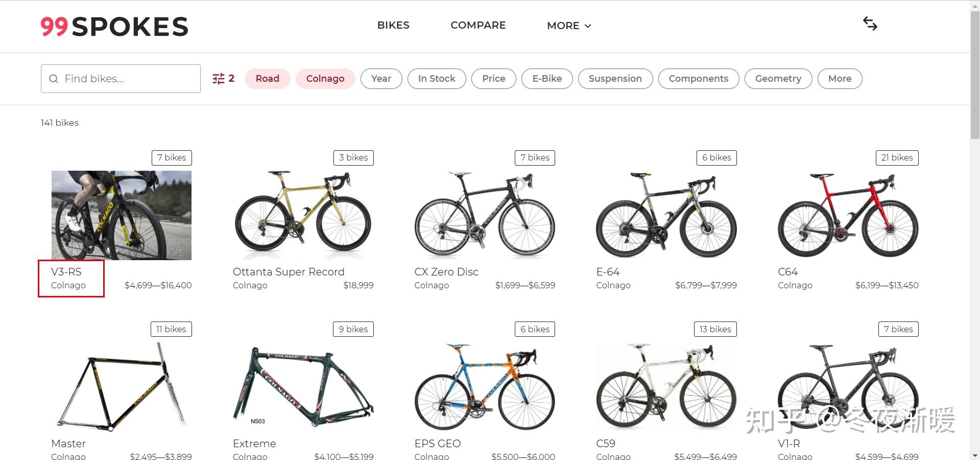
Task: Click the 99 Spokes logo
Action: (114, 27)
